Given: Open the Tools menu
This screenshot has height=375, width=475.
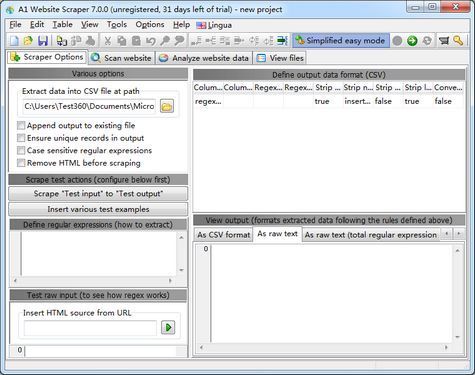Looking at the screenshot, I should tap(117, 25).
